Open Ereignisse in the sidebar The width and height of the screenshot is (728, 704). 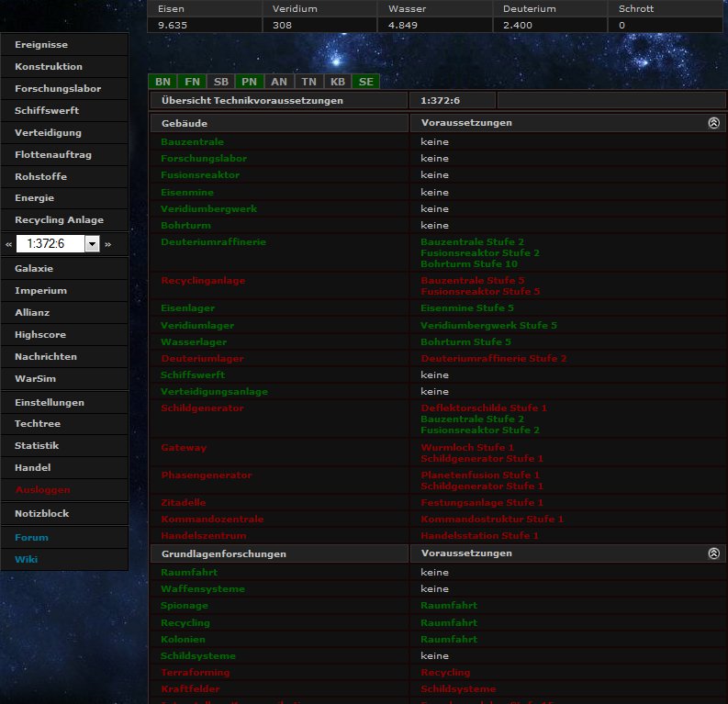click(64, 45)
